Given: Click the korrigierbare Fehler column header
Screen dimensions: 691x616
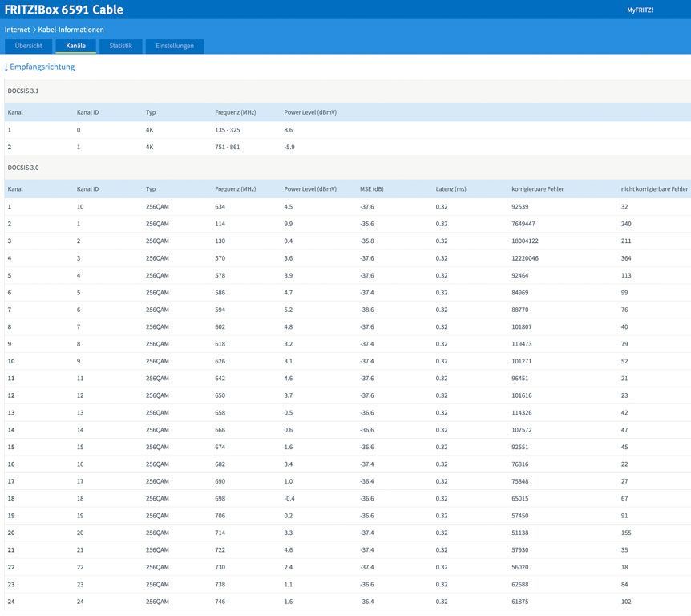Looking at the screenshot, I should pyautogui.click(x=538, y=189).
